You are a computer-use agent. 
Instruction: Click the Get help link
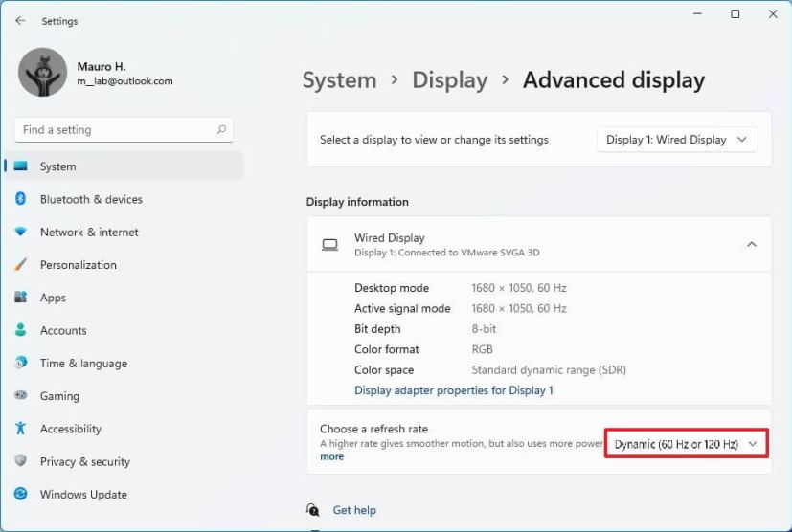tap(354, 510)
